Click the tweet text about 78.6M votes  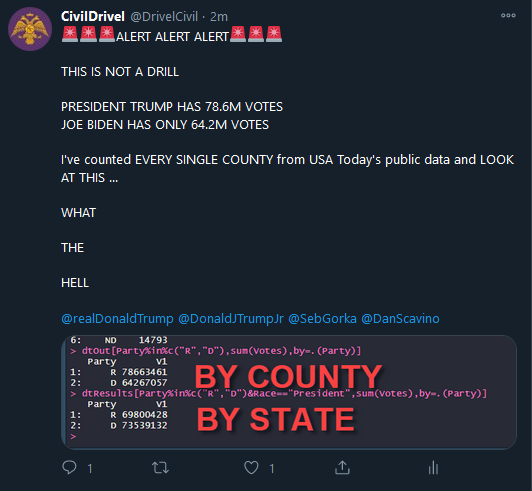pos(172,107)
